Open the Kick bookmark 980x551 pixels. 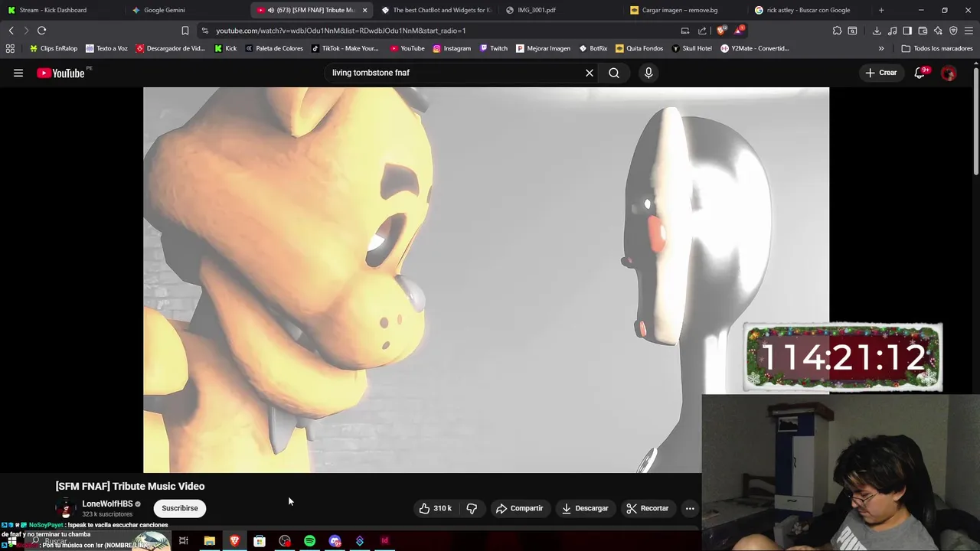pos(226,48)
